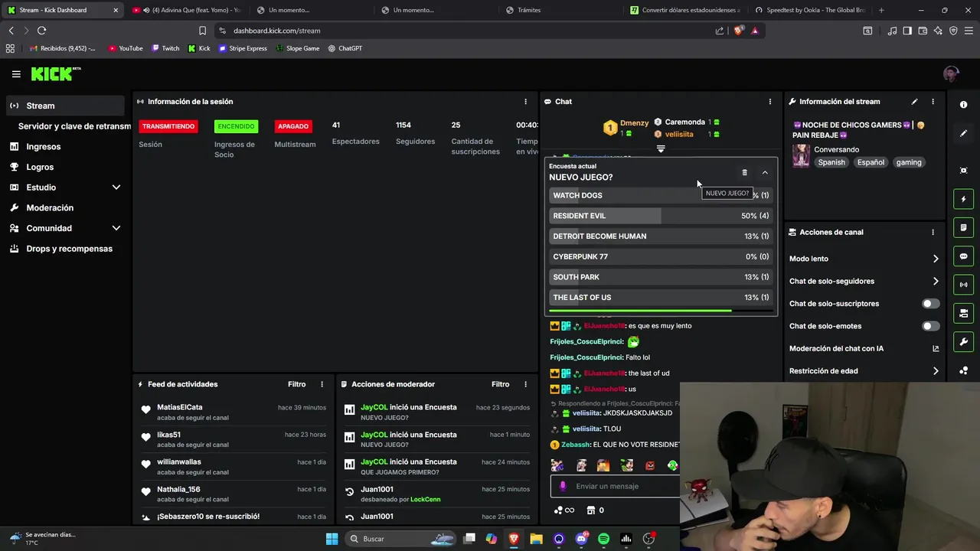Screen dimensions: 980x551
Task: Open user profile avatar at top right
Action: point(951,74)
